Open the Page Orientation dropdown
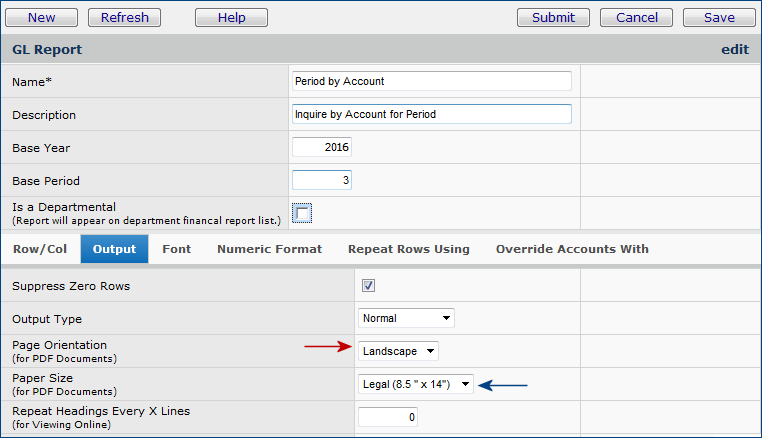This screenshot has height=438, width=762. pyautogui.click(x=398, y=351)
